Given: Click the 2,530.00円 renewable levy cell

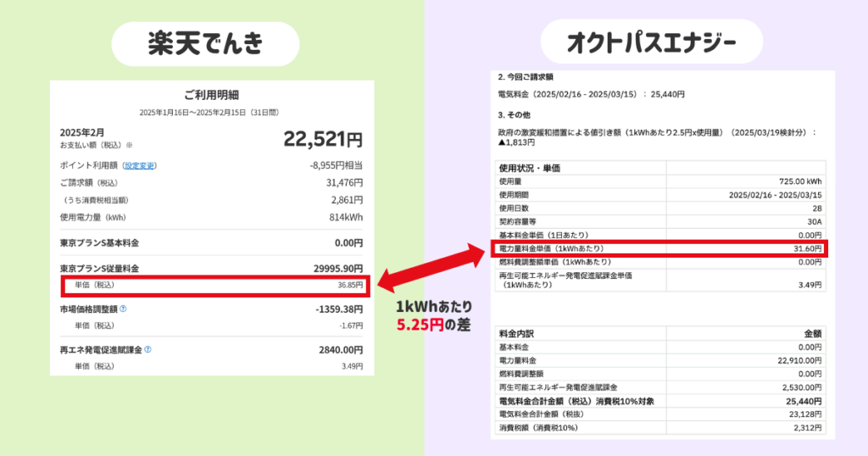Looking at the screenshot, I should 802,387.
